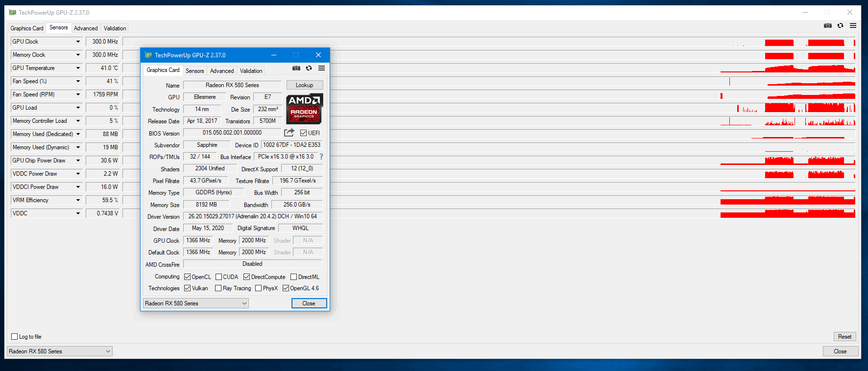This screenshot has height=371, width=868.
Task: Click the screenshot camera icon in the front GPU-Z window
Action: [296, 68]
